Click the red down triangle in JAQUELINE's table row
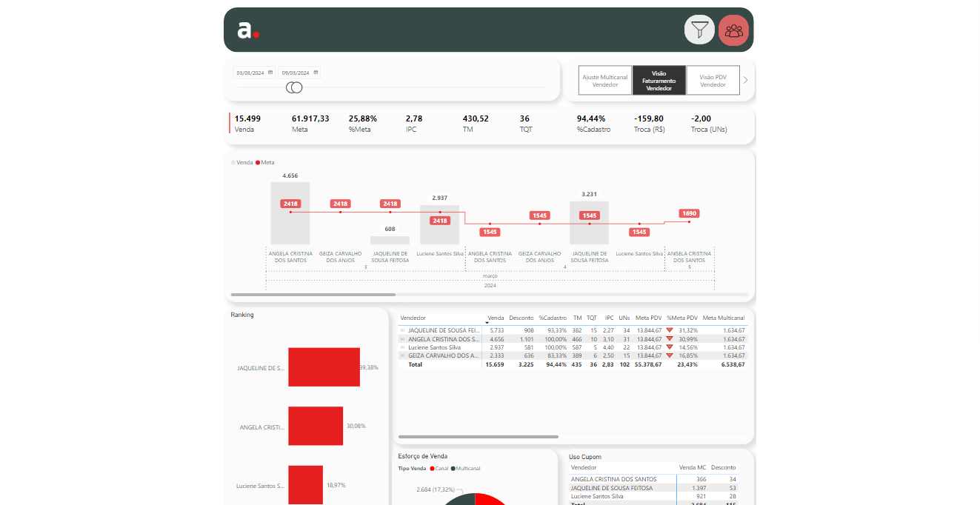The width and height of the screenshot is (980, 505). pyautogui.click(x=670, y=330)
